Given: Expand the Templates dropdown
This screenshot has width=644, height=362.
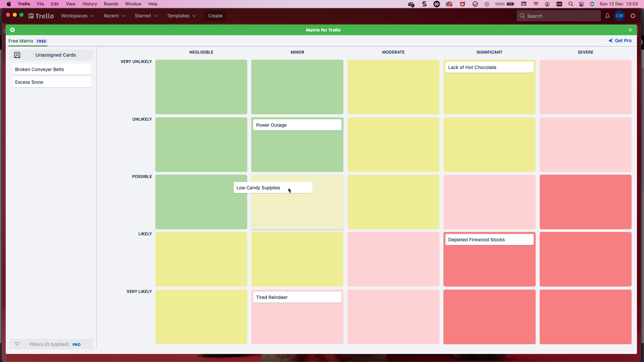Looking at the screenshot, I should (181, 16).
